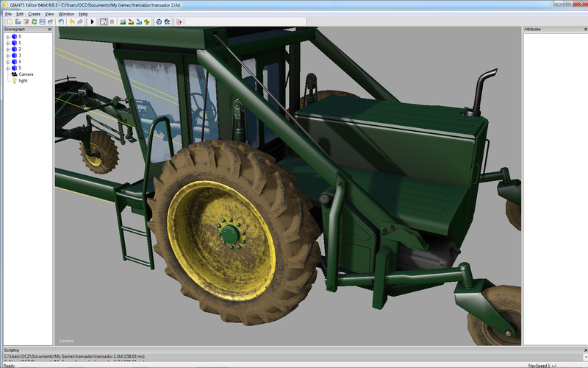This screenshot has width=588, height=368.
Task: Click the green refresh/reload toolbar icon
Action: 34,22
